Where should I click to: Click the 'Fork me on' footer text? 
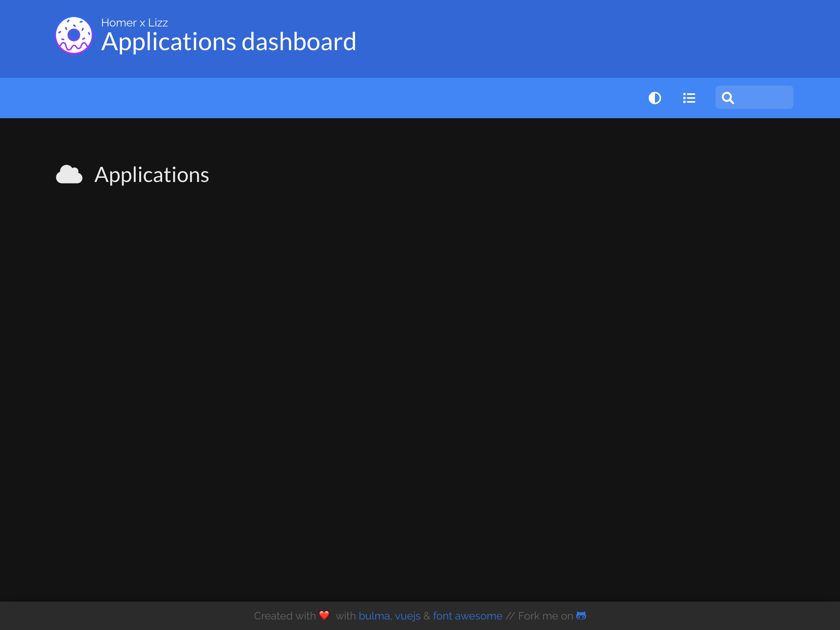pos(545,616)
